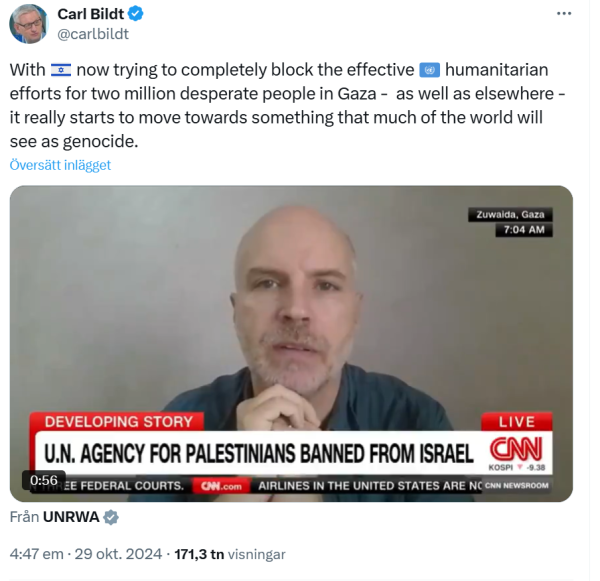600x581 pixels.
Task: Click the 171,3 tn visningar view count
Action: click(230, 554)
